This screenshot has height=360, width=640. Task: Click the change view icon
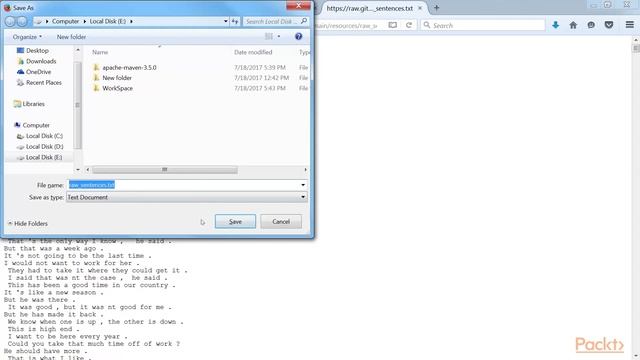[x=269, y=36]
